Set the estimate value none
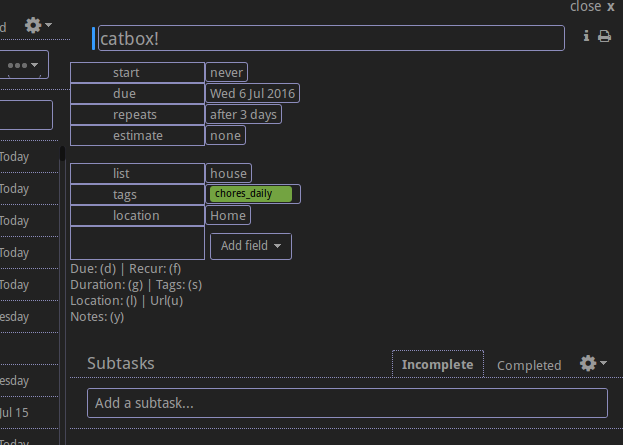Image resolution: width=623 pixels, height=445 pixels. pos(225,135)
